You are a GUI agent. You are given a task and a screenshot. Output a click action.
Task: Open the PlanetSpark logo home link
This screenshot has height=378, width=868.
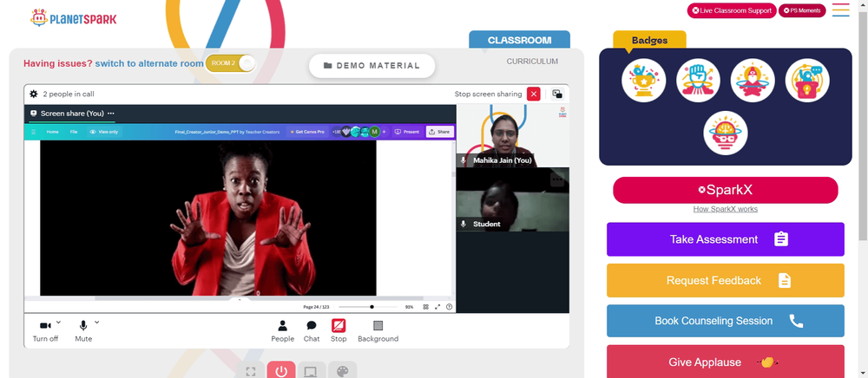73,18
